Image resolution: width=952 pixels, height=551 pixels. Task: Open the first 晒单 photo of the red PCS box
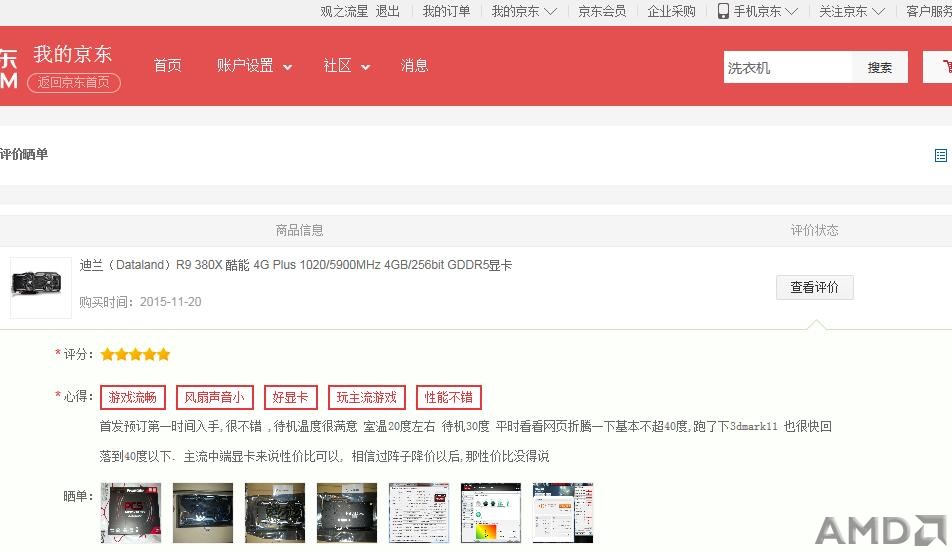coord(131,513)
